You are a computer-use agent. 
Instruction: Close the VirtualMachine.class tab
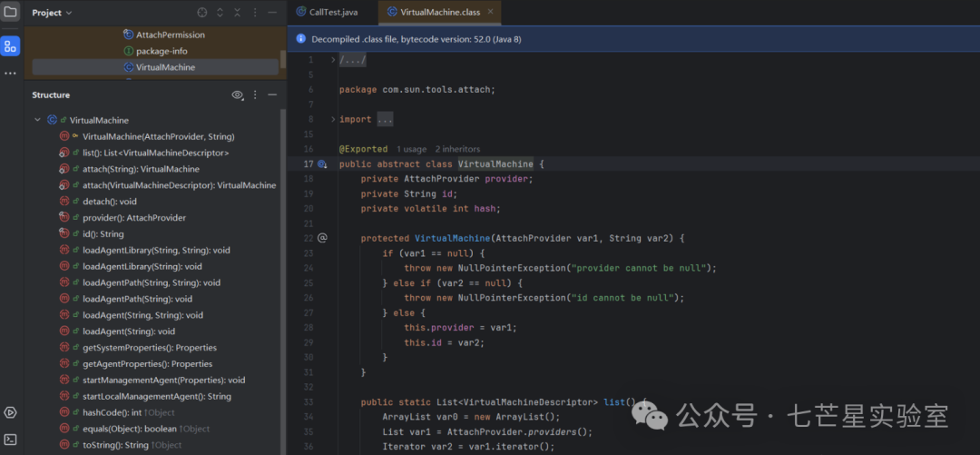tap(491, 11)
